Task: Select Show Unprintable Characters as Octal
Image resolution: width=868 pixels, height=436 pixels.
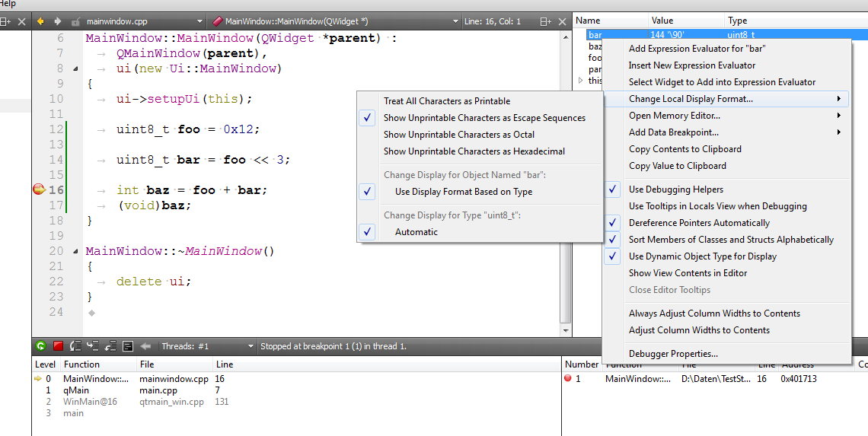Action: click(x=458, y=135)
